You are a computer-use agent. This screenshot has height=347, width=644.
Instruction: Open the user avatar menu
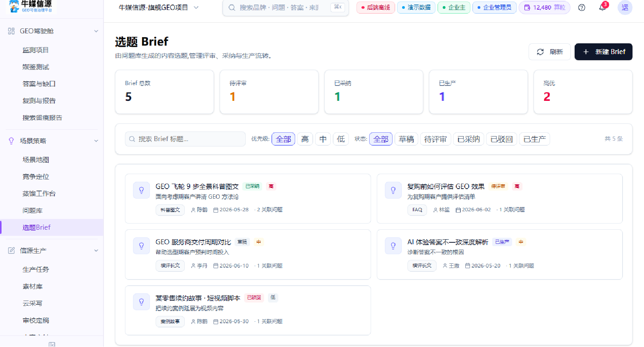point(625,8)
